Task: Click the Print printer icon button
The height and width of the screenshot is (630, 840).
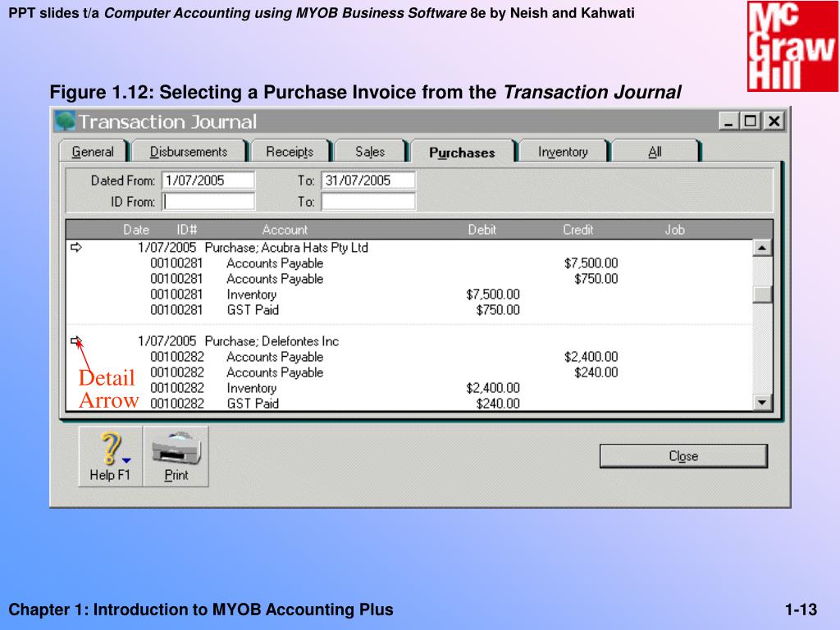Action: coord(176,456)
